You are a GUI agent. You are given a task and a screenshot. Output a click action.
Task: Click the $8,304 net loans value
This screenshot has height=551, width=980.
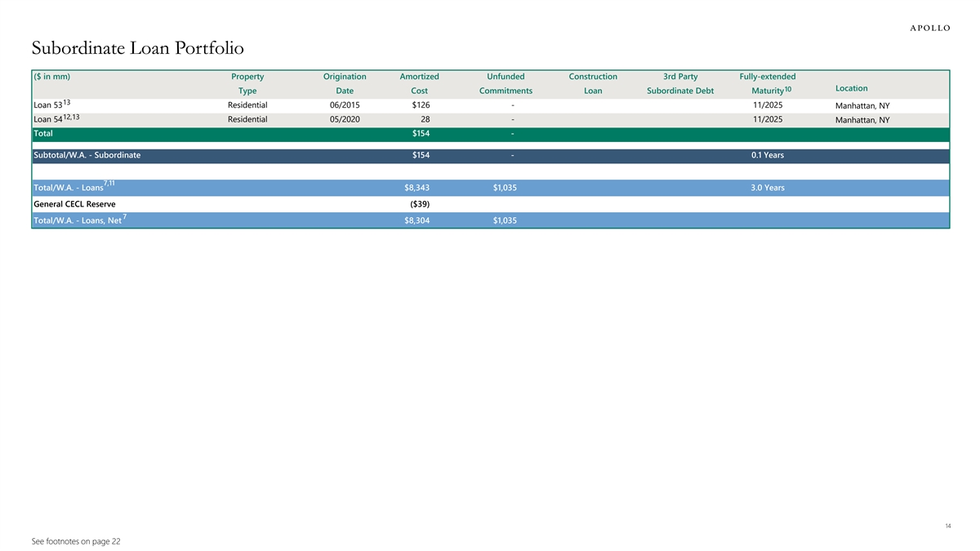click(x=417, y=220)
